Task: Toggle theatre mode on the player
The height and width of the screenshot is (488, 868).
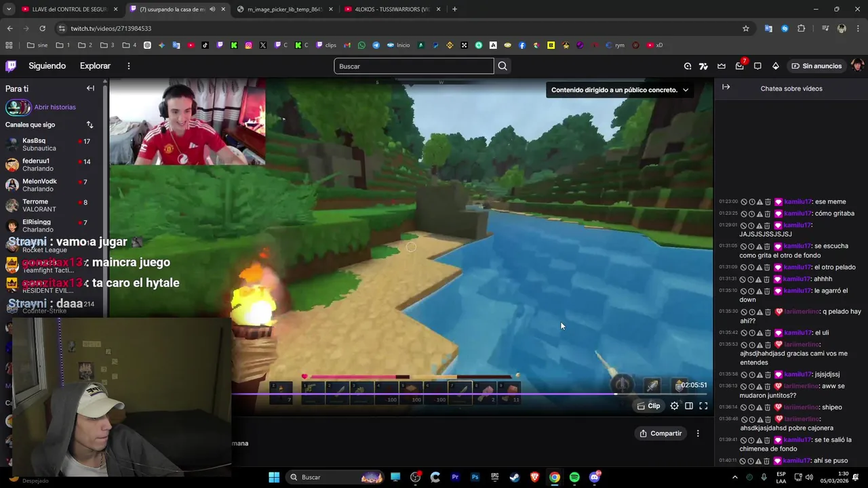Action: coord(689,406)
